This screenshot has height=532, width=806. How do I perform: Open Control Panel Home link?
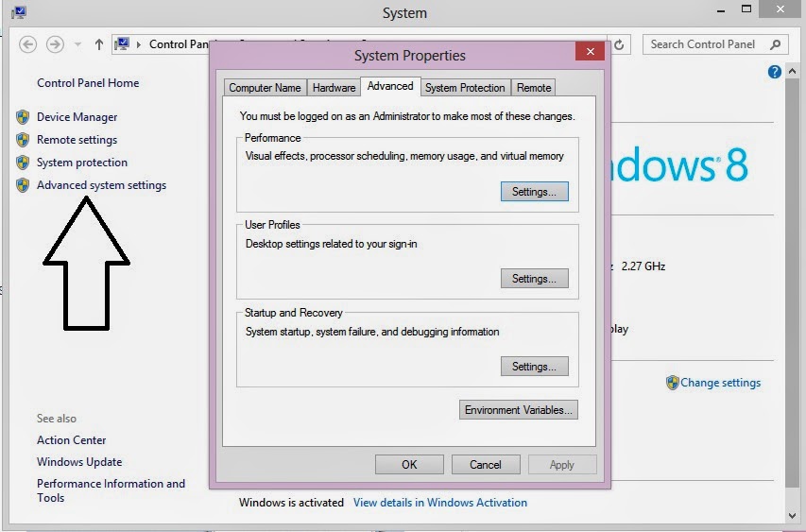tap(88, 83)
